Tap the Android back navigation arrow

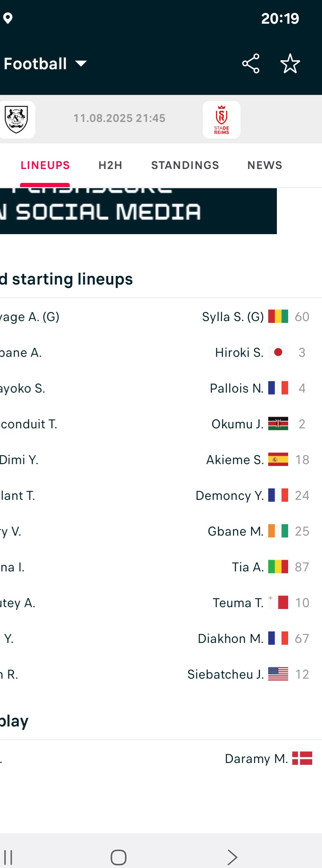point(232,857)
